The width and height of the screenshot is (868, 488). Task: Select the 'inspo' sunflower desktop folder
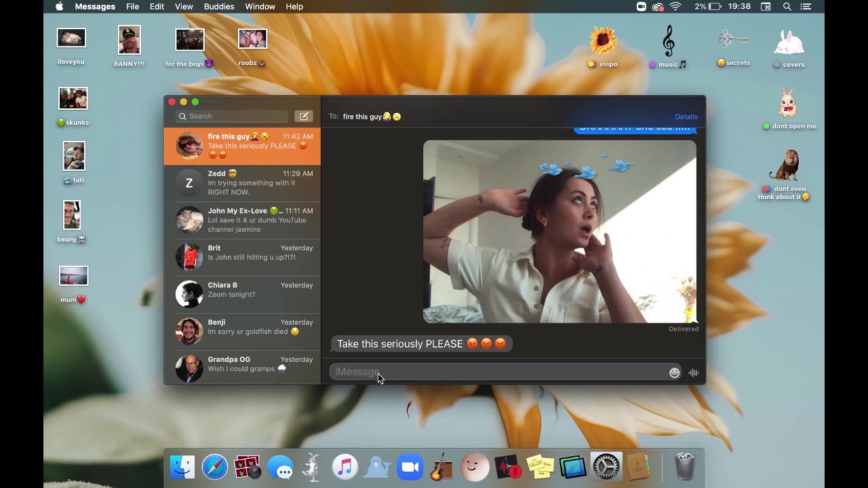tap(603, 47)
